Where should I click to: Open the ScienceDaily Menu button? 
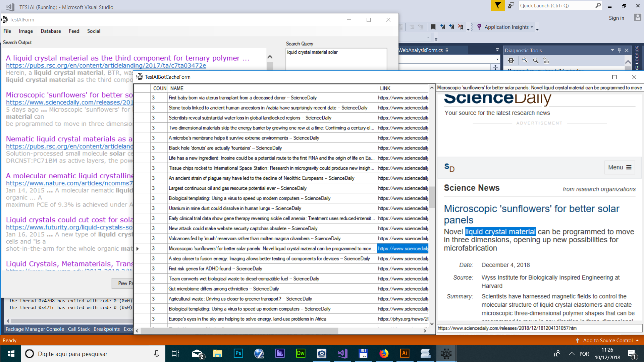[x=620, y=167]
